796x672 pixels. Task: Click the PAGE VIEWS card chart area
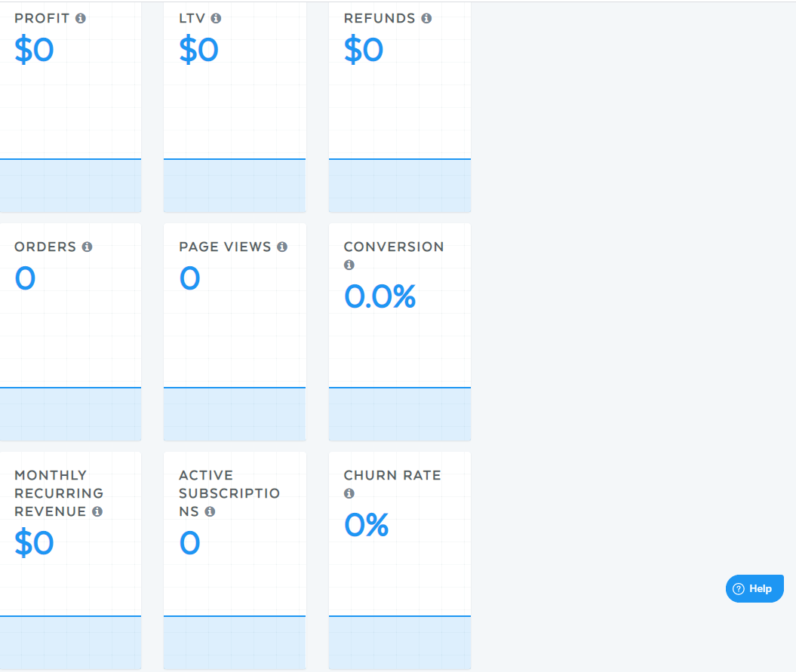click(235, 414)
